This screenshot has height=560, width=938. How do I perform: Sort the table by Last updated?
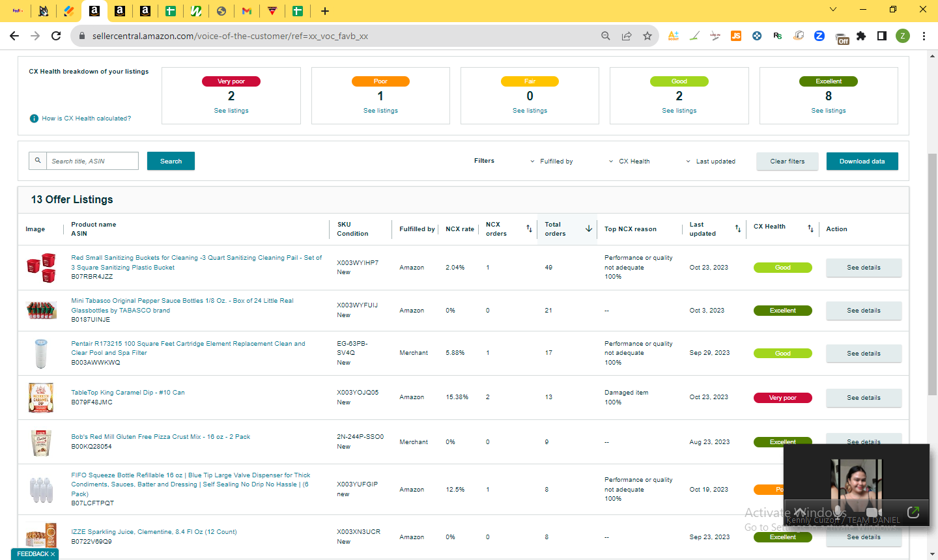click(738, 229)
